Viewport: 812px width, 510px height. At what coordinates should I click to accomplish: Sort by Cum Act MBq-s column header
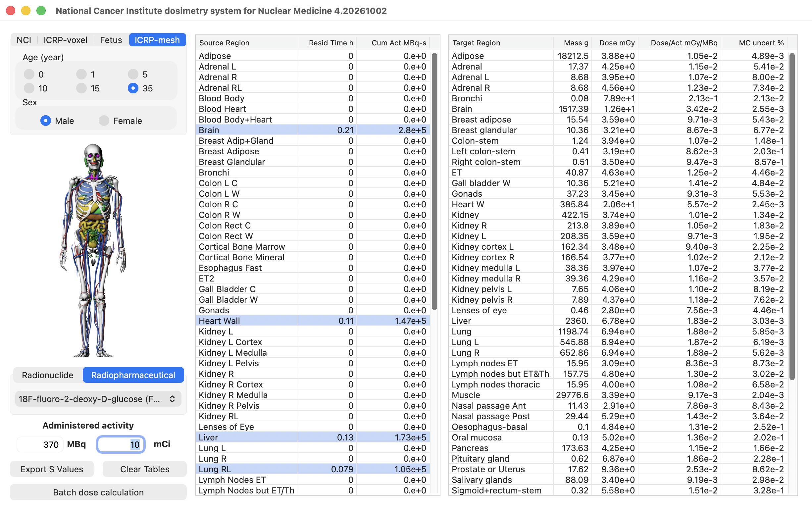click(393, 43)
